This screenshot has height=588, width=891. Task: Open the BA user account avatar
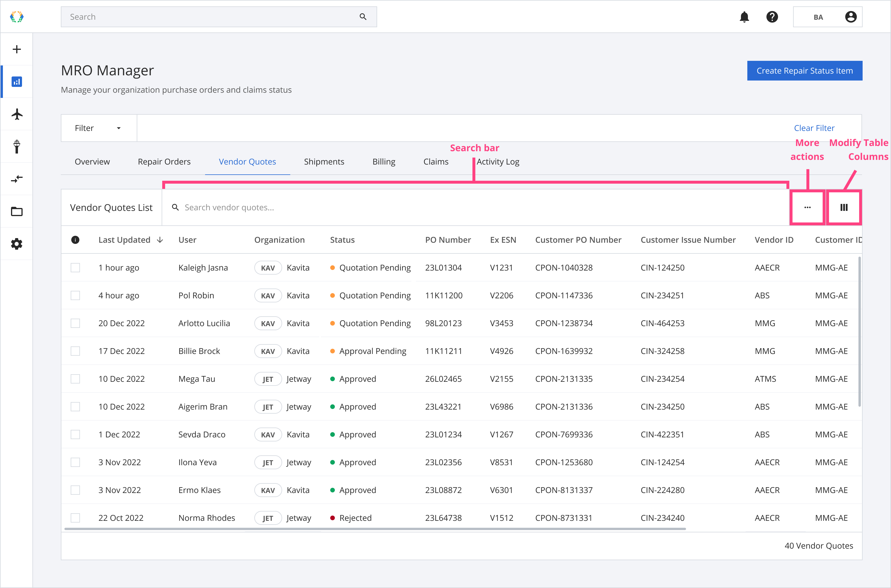850,17
